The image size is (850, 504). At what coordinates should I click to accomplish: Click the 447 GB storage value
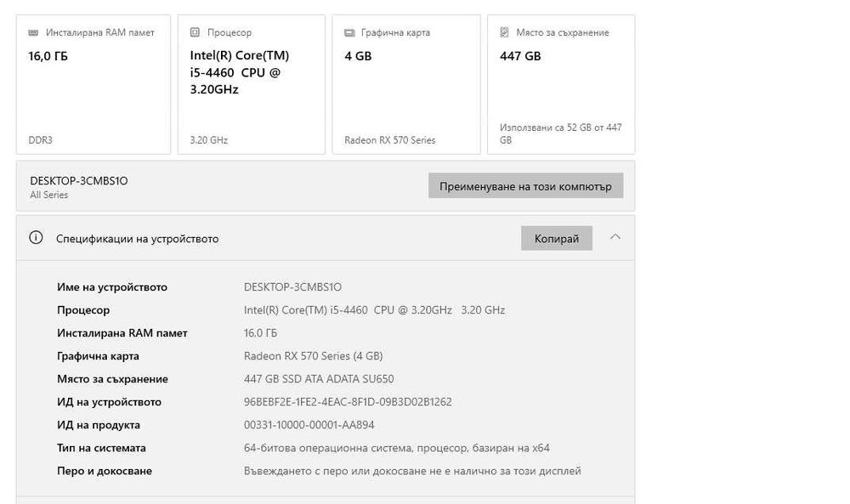(x=520, y=56)
